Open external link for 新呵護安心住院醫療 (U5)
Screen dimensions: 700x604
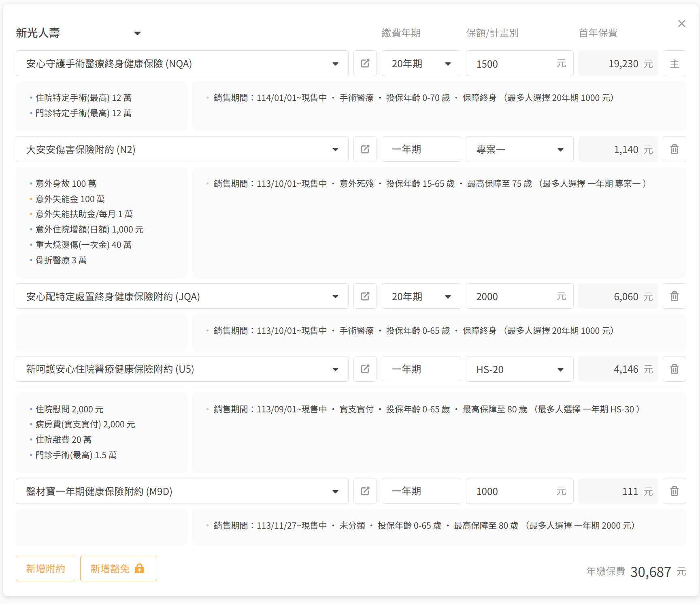pyautogui.click(x=365, y=369)
